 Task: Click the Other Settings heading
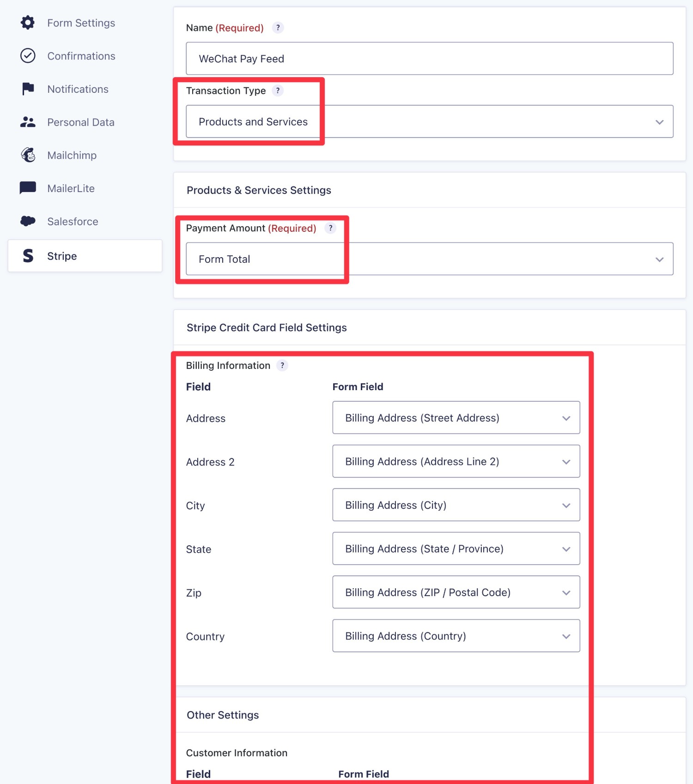click(223, 715)
